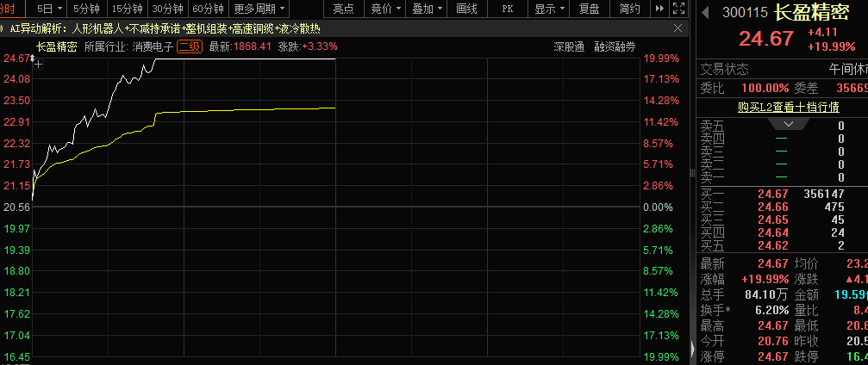Click the industry index value 1868.41

[x=253, y=47]
